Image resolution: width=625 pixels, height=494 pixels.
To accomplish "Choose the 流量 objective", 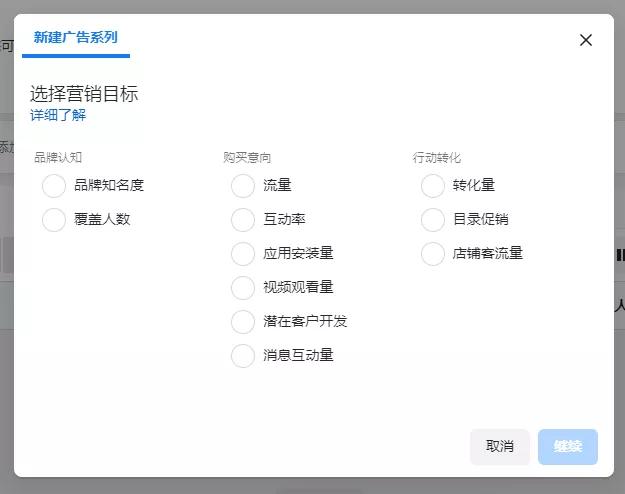I will point(243,185).
